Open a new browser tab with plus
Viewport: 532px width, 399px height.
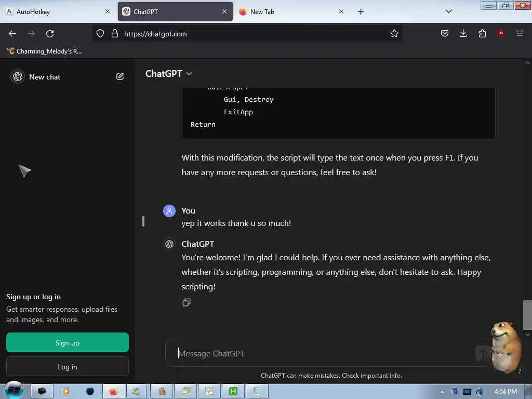tap(361, 12)
